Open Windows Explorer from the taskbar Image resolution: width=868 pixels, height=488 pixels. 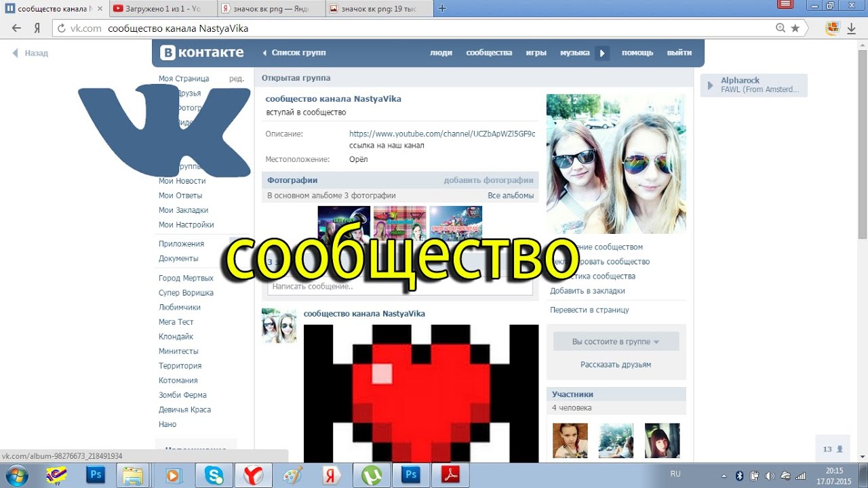(x=134, y=475)
